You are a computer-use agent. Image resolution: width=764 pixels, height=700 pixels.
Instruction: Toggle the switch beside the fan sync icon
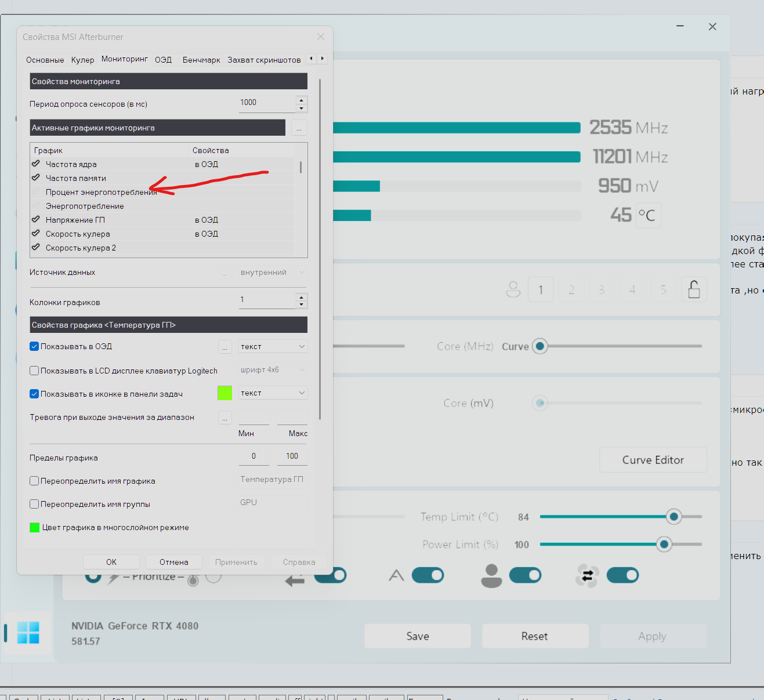[622, 575]
